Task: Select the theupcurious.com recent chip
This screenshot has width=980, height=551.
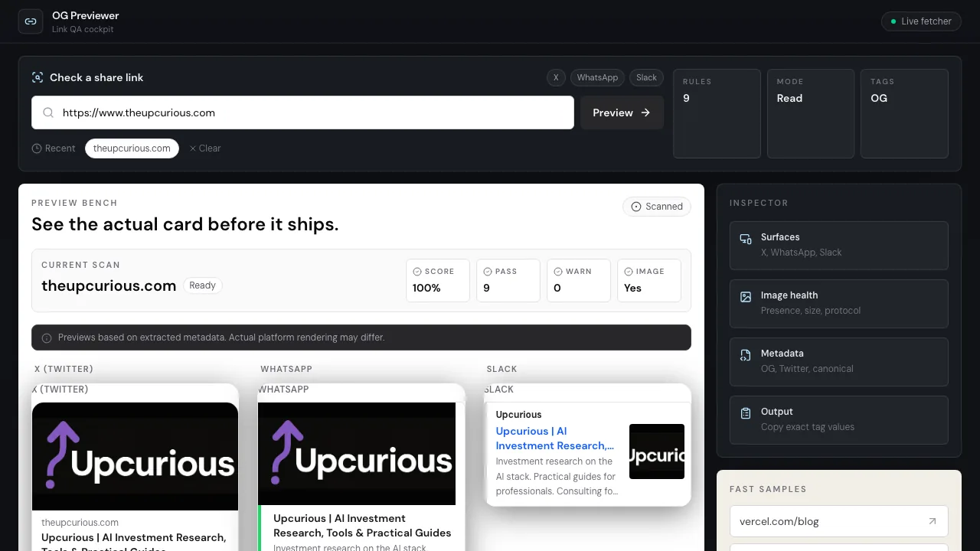Action: pyautogui.click(x=132, y=148)
